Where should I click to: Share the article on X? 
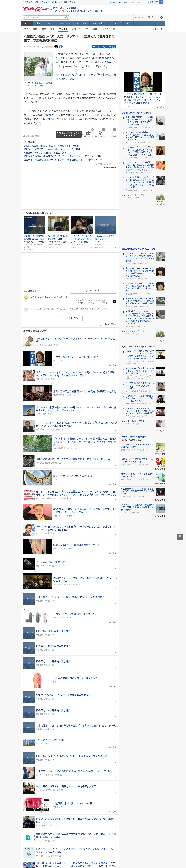click(x=56, y=47)
